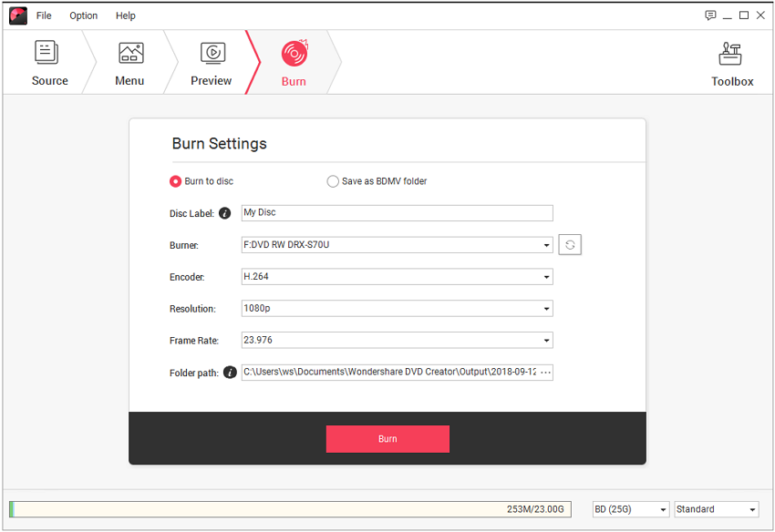775x532 pixels.
Task: Select the Burn to disc option
Action: [x=176, y=181]
